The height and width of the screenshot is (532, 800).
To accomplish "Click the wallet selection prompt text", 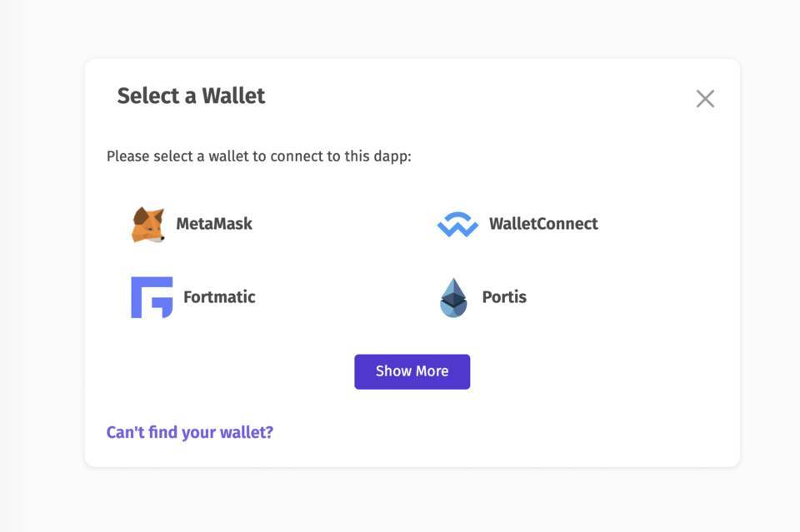I will point(259,155).
